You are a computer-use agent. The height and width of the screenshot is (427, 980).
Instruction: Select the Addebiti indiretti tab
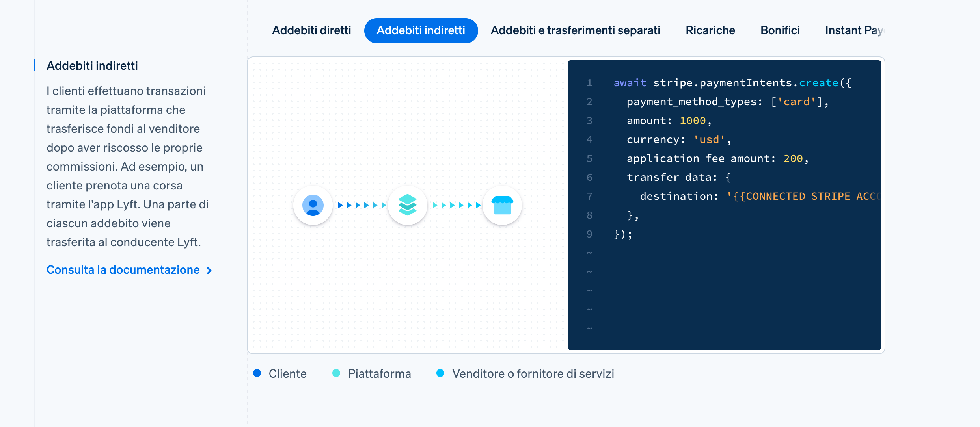point(421,30)
